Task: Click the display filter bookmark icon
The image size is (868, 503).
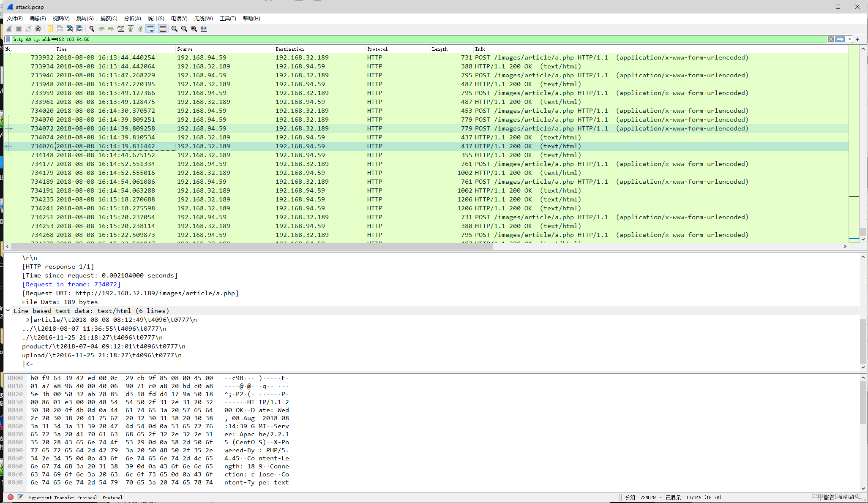Action: (x=8, y=39)
